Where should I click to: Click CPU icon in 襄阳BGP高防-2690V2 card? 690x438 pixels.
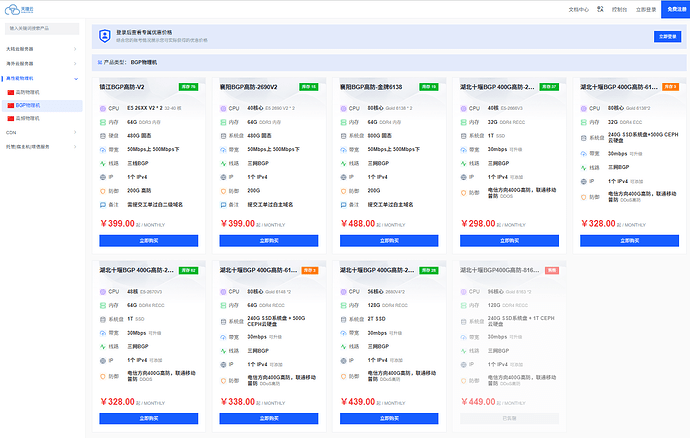click(x=223, y=108)
